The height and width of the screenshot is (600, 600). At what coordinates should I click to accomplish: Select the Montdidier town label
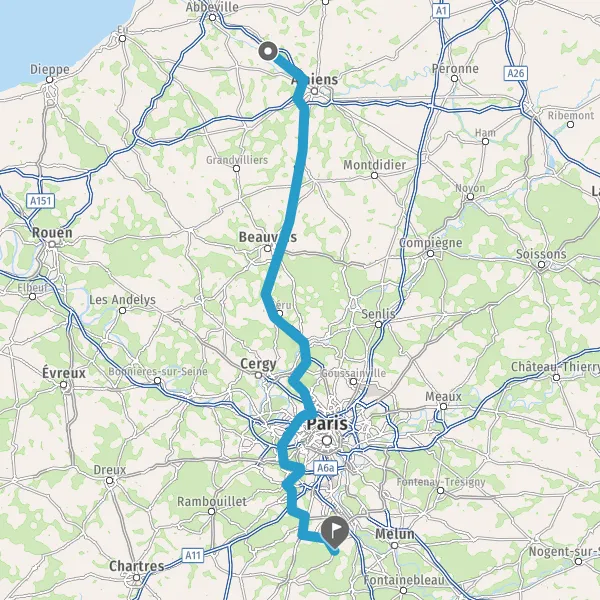374,165
